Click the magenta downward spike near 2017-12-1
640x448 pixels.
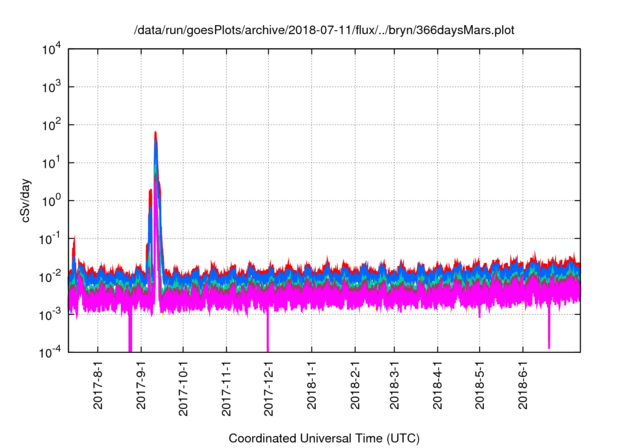tap(267, 335)
